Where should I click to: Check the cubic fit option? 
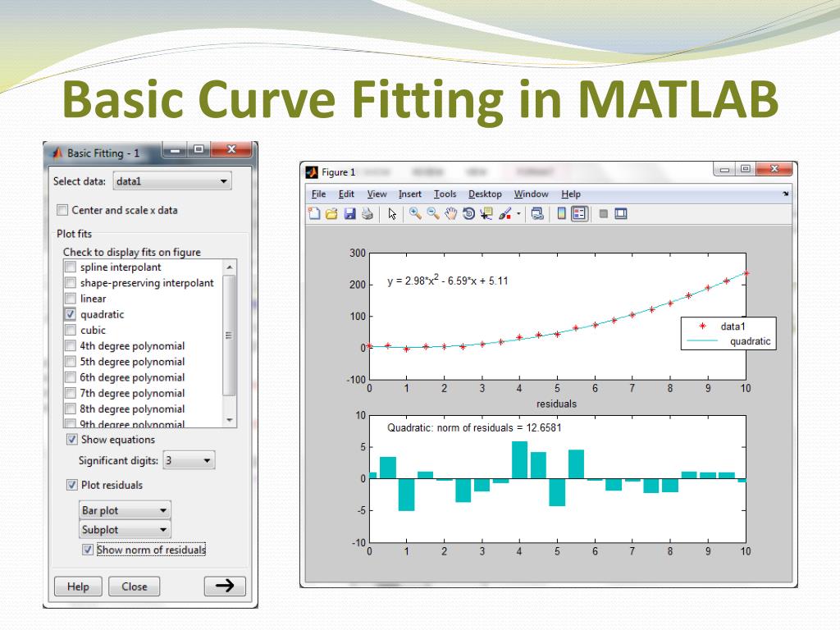point(71,330)
